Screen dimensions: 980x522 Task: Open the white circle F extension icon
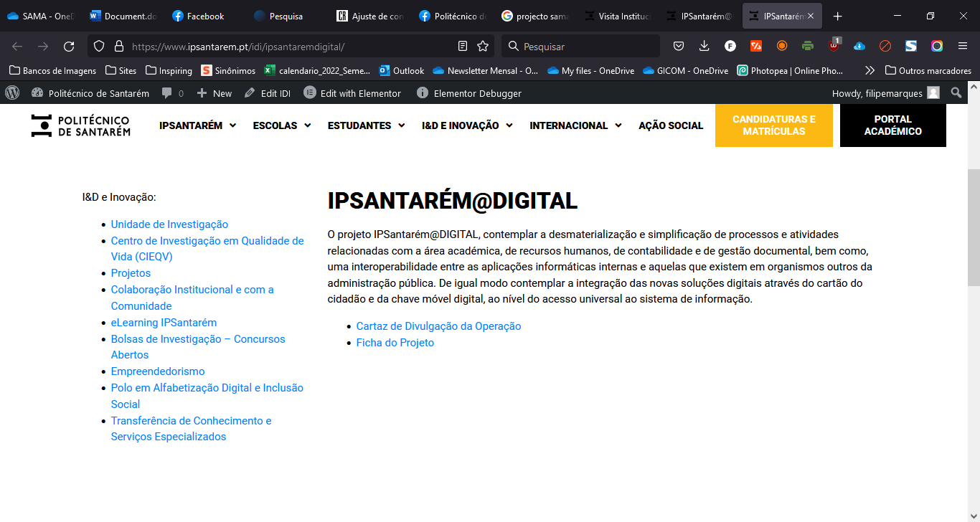click(730, 46)
